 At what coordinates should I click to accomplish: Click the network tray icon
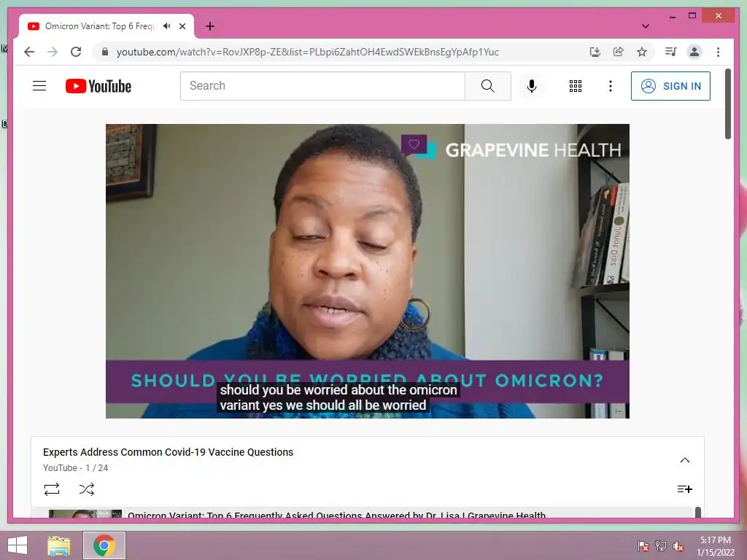[661, 545]
